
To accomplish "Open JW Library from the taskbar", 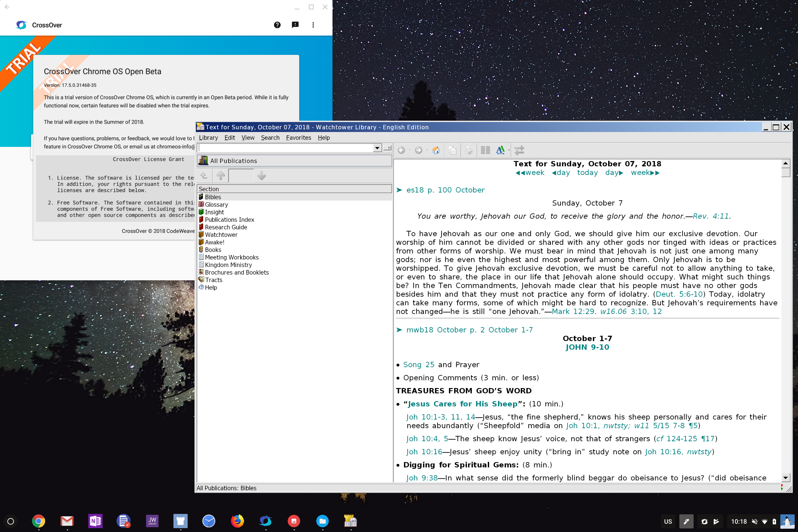I will [x=152, y=521].
